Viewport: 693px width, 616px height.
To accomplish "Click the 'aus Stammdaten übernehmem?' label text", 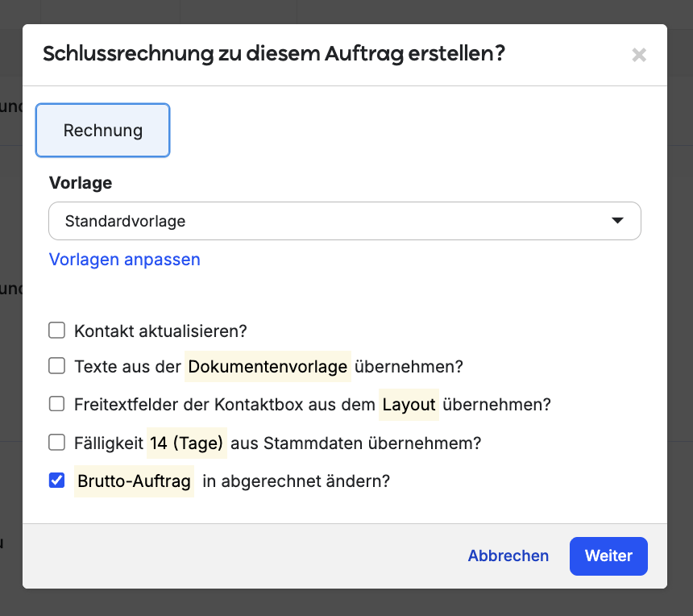I will coord(356,443).
